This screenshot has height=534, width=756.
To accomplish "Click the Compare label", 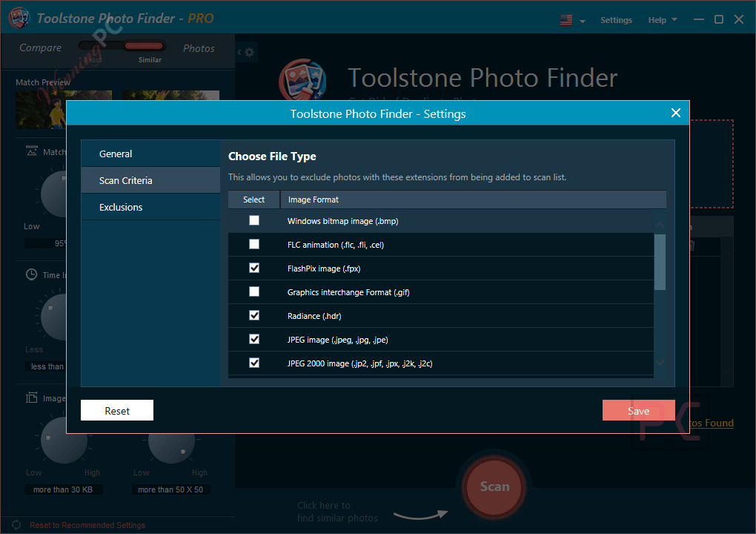I will [x=41, y=47].
